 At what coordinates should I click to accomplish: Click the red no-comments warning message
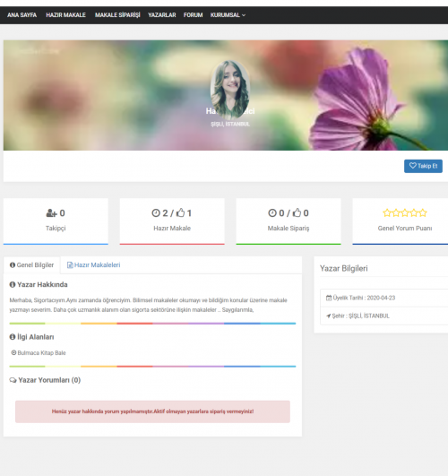coord(152,411)
